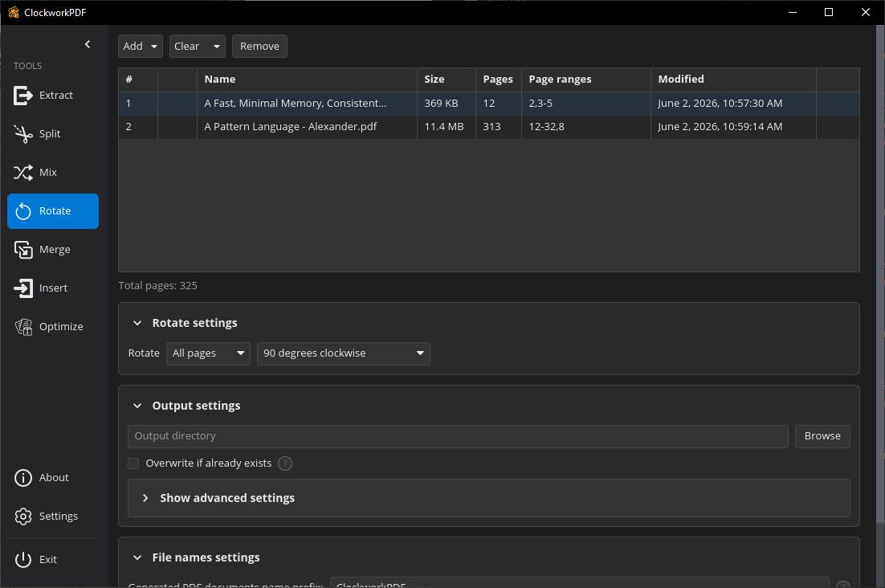
Task: Click the Exit power icon
Action: pos(23,559)
